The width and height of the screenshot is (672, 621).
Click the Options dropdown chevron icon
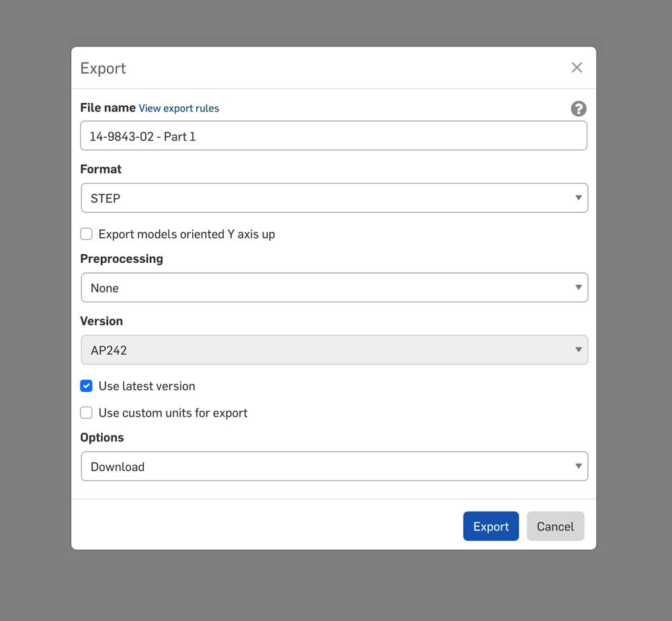click(578, 466)
